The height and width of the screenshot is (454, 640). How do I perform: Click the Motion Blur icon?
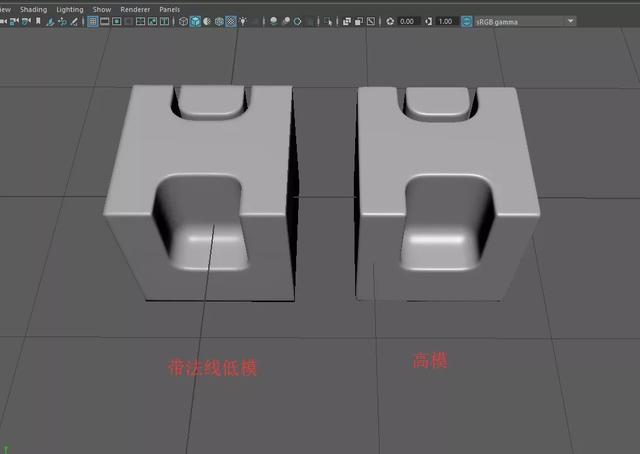click(286, 21)
